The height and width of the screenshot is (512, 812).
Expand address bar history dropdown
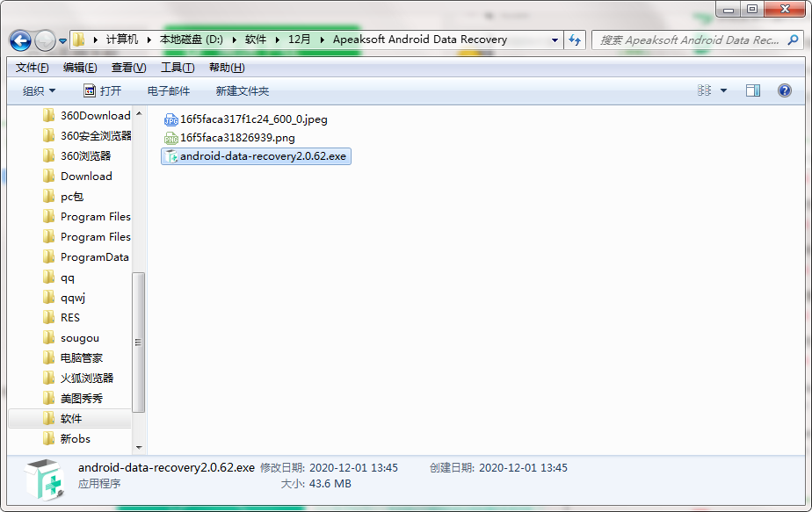point(555,40)
